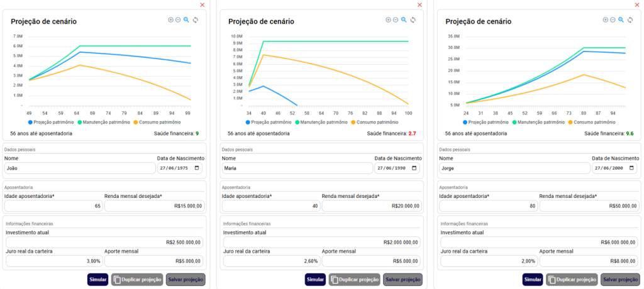Edit desired income field R$20.000,00
The width and height of the screenshot is (644, 289).
point(372,206)
